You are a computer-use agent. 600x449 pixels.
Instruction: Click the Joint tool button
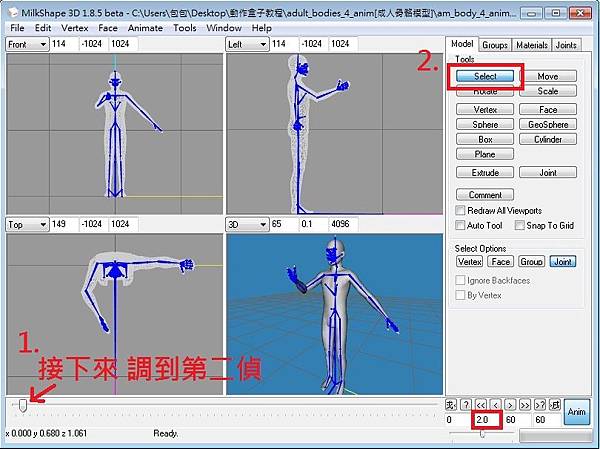(548, 173)
